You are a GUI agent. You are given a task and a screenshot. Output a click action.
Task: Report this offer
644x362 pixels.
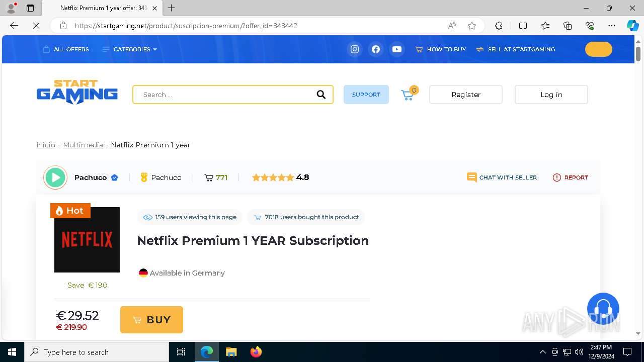click(571, 177)
